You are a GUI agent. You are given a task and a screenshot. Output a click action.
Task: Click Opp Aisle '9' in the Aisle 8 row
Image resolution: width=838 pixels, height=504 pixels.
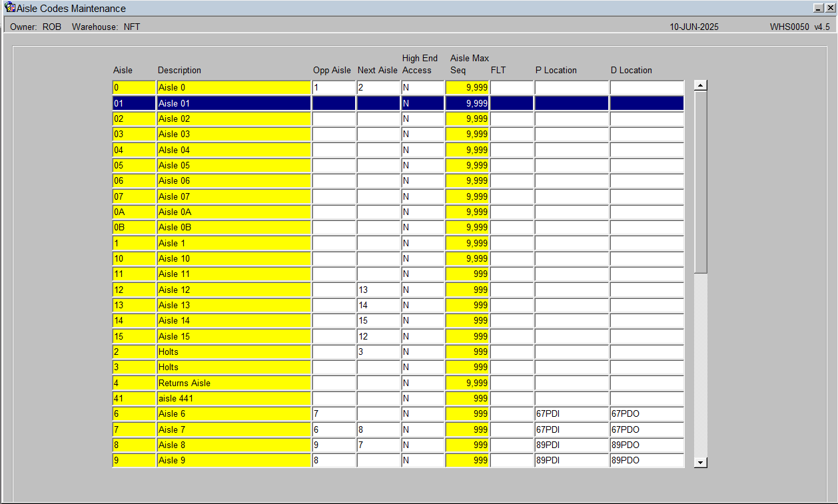click(x=334, y=445)
